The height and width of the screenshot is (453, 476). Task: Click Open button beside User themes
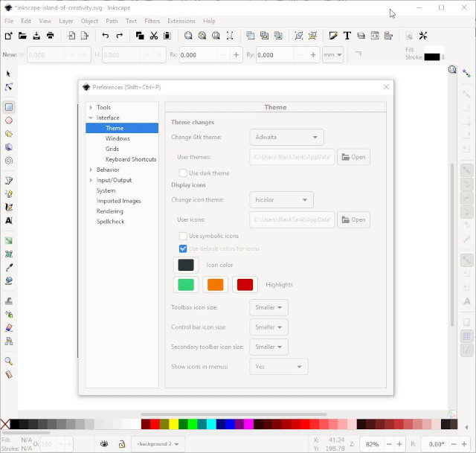point(353,157)
